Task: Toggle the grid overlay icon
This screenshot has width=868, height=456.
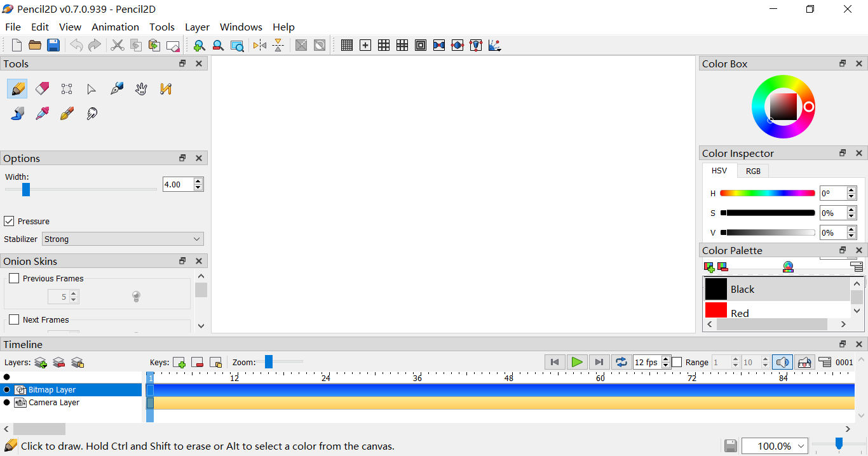Action: [346, 45]
